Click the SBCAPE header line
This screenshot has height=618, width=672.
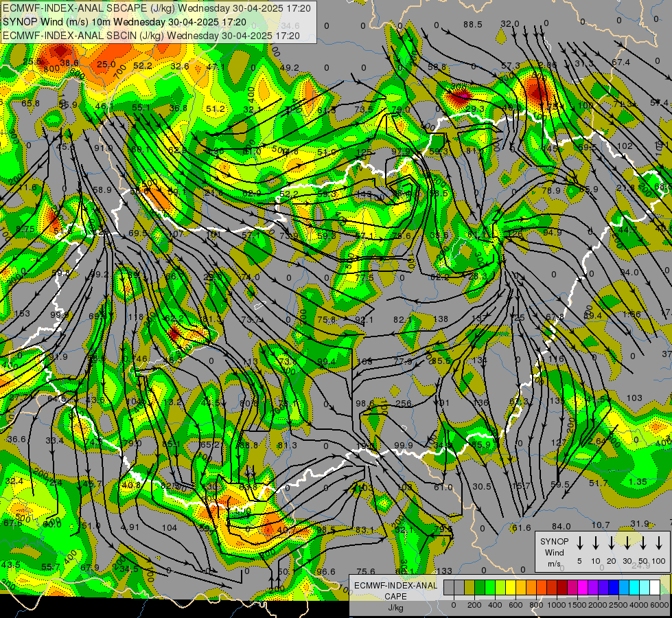coord(157,8)
